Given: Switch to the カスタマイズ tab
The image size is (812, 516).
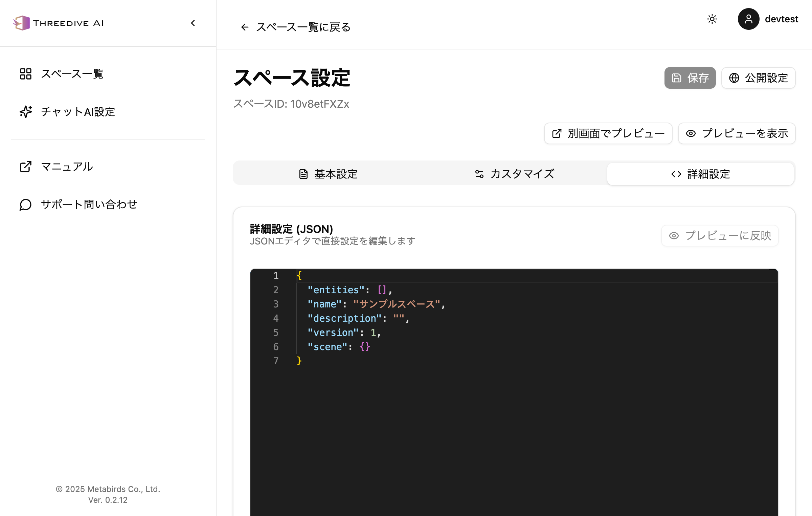Looking at the screenshot, I should pyautogui.click(x=514, y=174).
